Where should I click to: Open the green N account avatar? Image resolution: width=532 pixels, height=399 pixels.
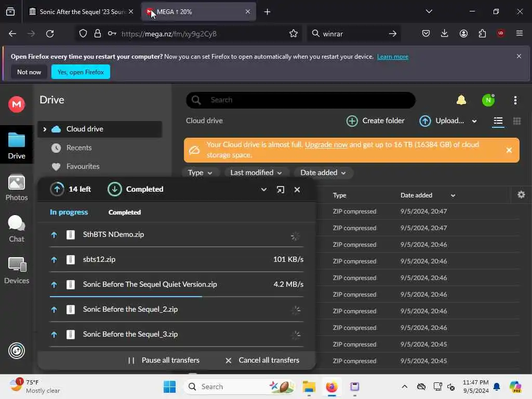point(488,100)
